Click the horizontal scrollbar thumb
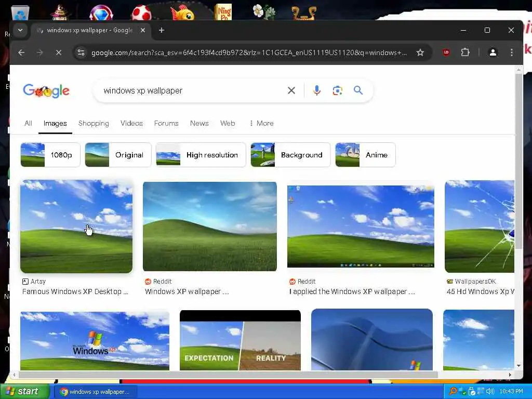532x399 pixels. [x=228, y=375]
